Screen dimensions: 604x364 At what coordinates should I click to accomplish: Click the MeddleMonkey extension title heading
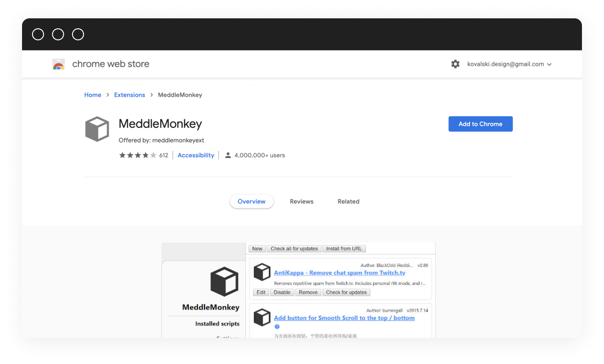pos(160,124)
